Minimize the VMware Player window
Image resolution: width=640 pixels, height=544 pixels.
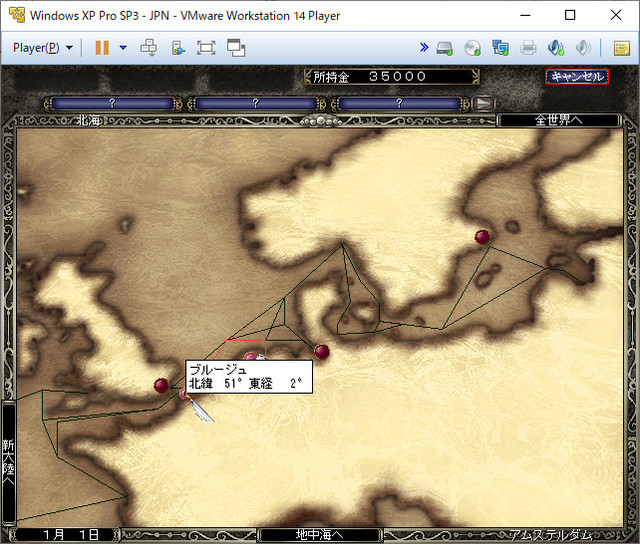[x=525, y=16]
